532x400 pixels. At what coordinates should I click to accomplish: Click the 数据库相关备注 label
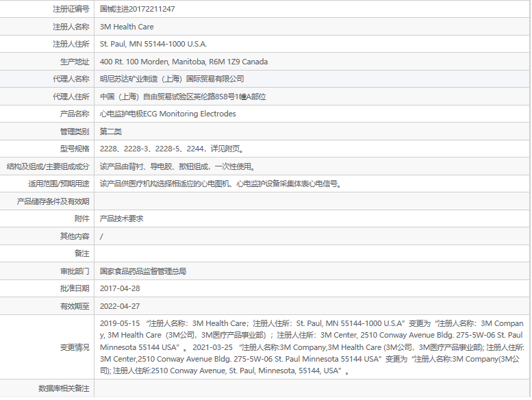click(x=64, y=388)
